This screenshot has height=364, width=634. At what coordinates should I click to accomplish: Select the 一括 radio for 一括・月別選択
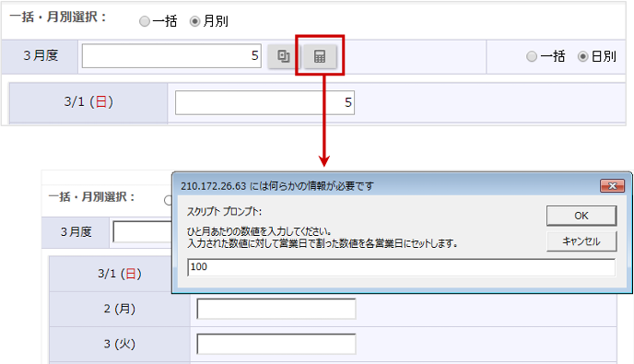[x=145, y=21]
